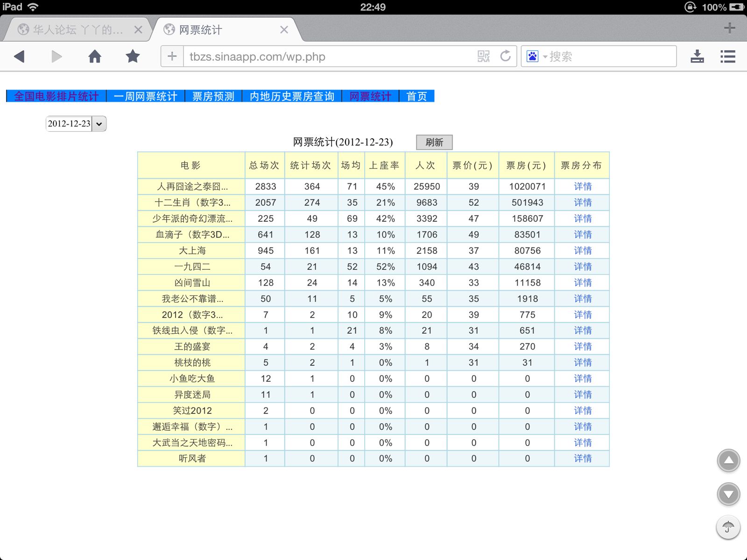Select the 邂逅幸福 movie name cell
This screenshot has height=560, width=747.
[x=191, y=427]
